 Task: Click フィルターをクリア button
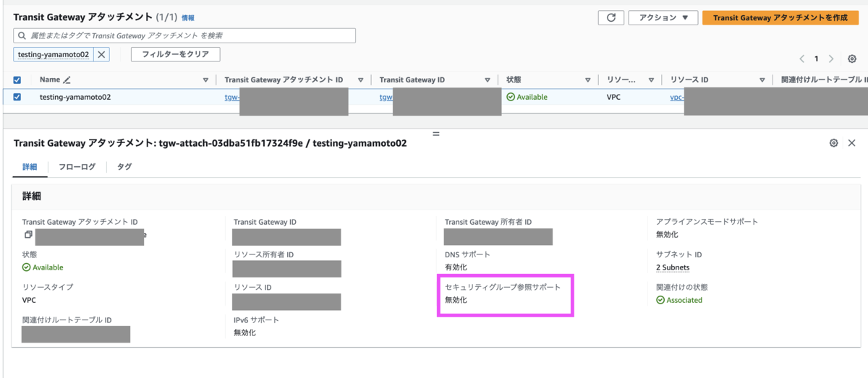(176, 54)
